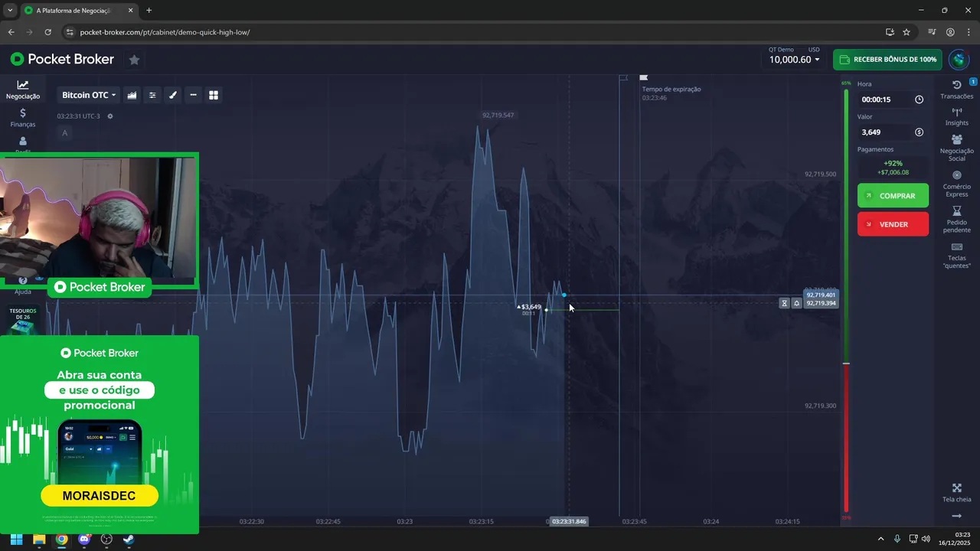
Task: Click the Pocket Broker logo
Action: click(x=62, y=59)
